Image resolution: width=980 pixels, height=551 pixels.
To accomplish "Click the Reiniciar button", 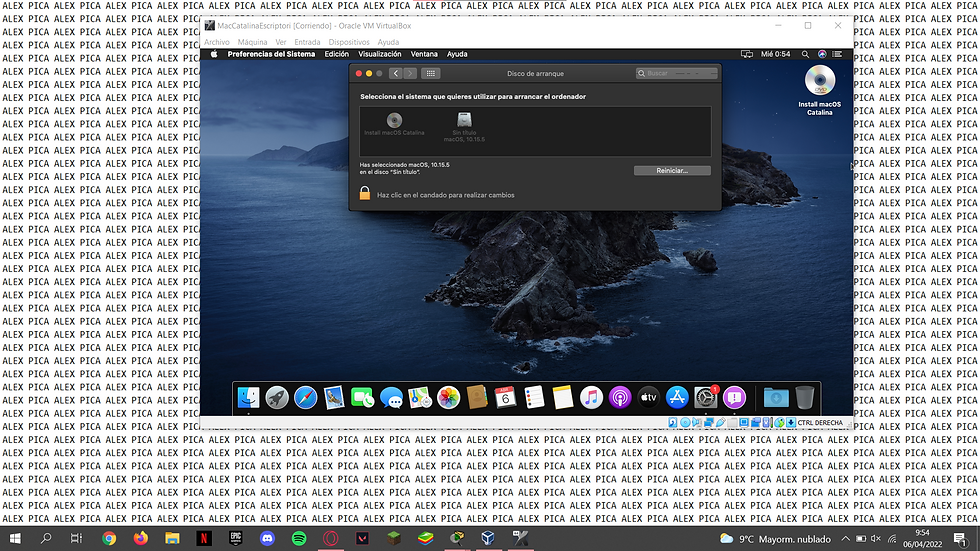I will (672, 171).
